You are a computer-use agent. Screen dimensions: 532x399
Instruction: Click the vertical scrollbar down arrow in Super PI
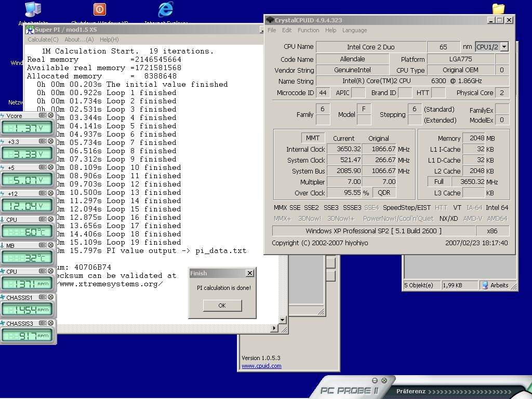[283, 320]
